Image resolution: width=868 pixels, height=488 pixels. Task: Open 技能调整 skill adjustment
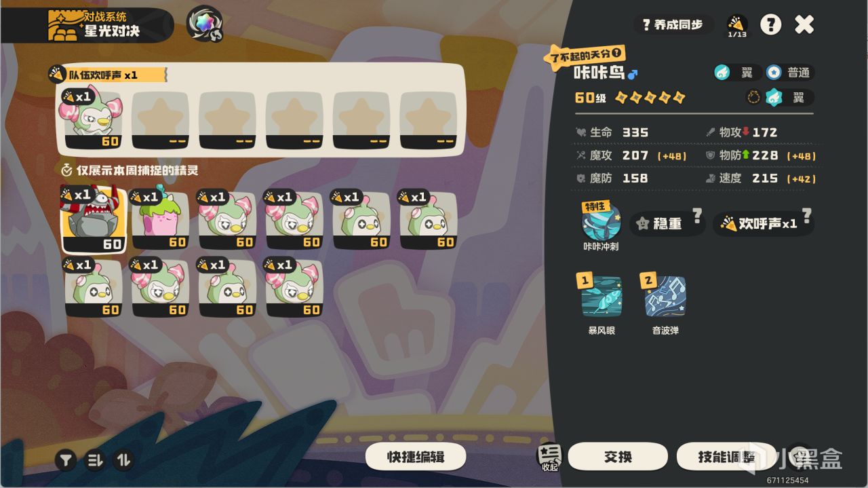(726, 457)
